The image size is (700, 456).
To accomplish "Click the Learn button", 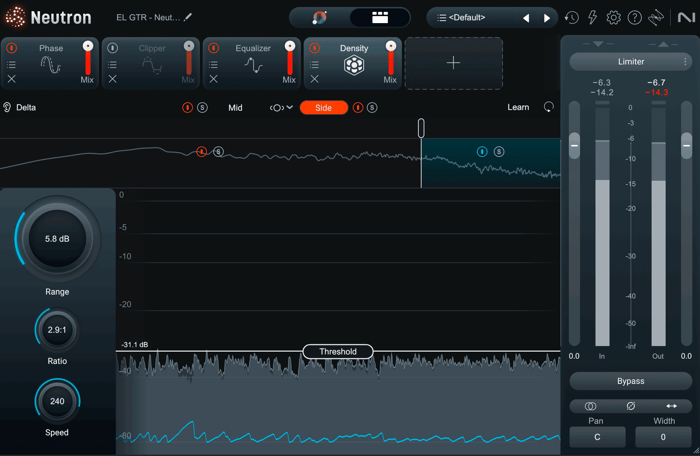I will tap(518, 107).
